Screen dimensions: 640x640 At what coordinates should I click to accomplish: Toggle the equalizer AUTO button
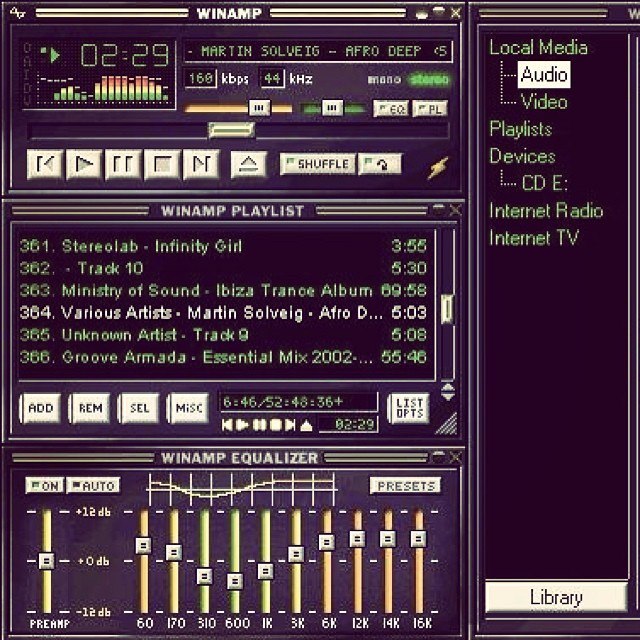pyautogui.click(x=94, y=486)
